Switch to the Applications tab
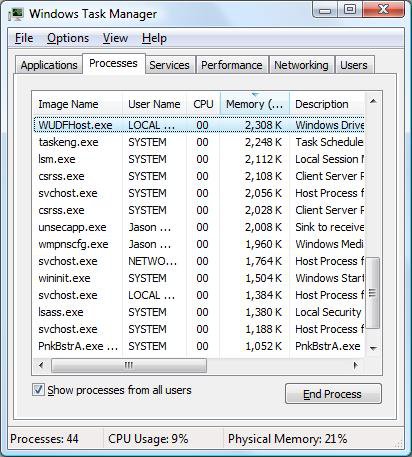This screenshot has height=457, width=412. 49,65
